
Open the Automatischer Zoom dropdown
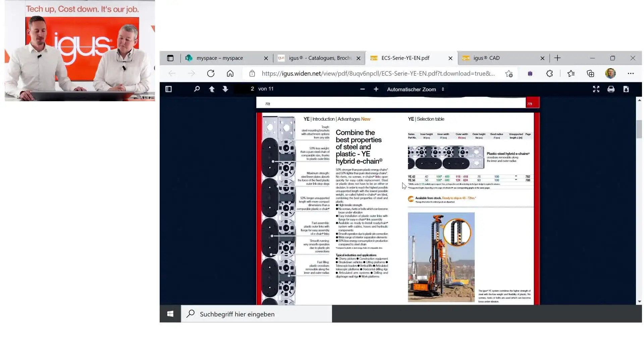[x=415, y=89]
